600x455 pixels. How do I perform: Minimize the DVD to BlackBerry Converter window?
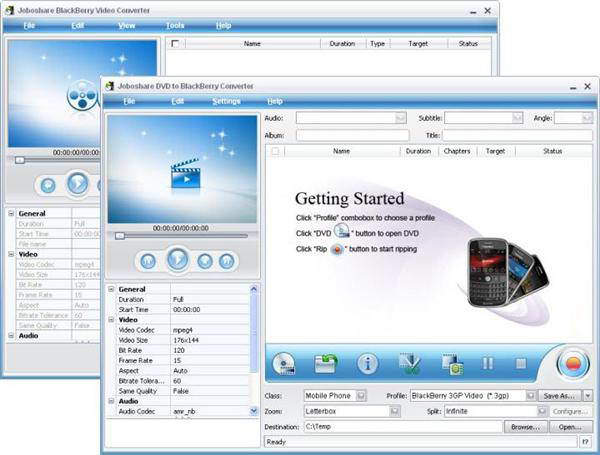click(573, 87)
